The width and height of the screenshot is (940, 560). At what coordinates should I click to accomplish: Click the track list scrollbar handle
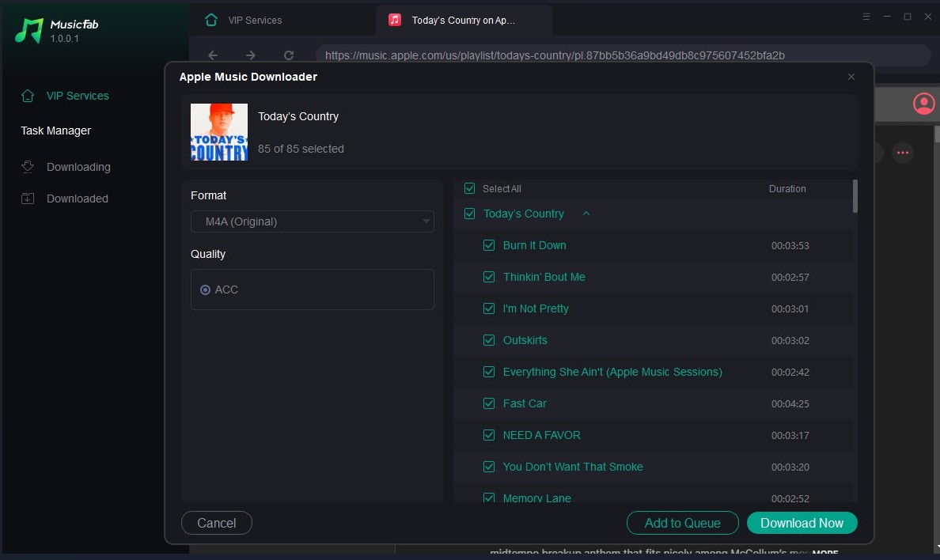pos(855,196)
